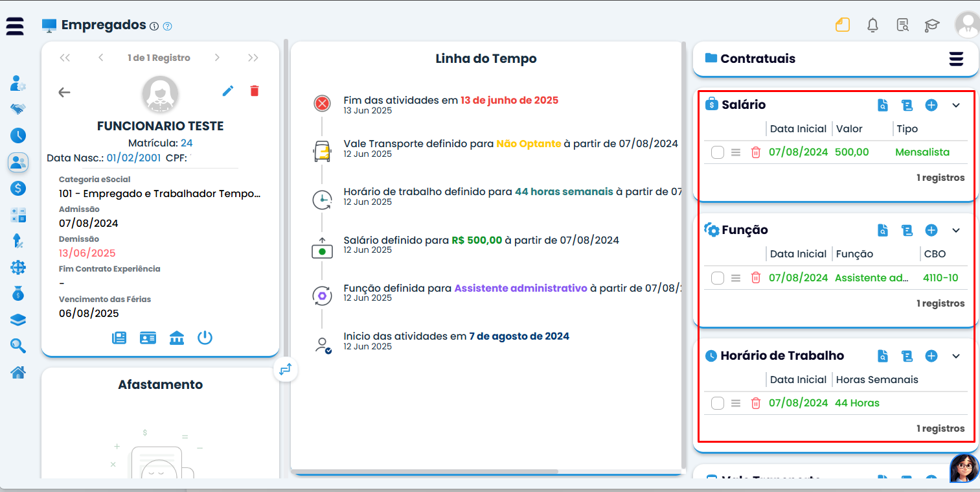The height and width of the screenshot is (492, 980).
Task: Click the swap panels button beside Afastamento
Action: tap(286, 369)
